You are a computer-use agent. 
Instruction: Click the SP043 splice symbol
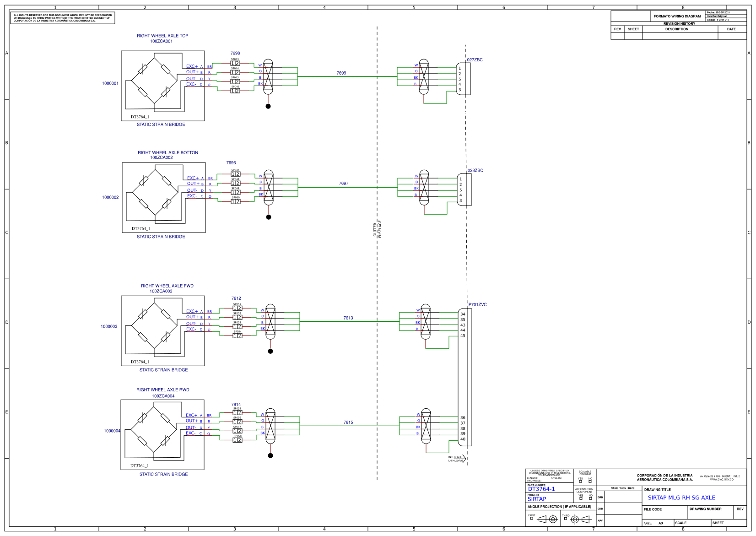(235, 63)
